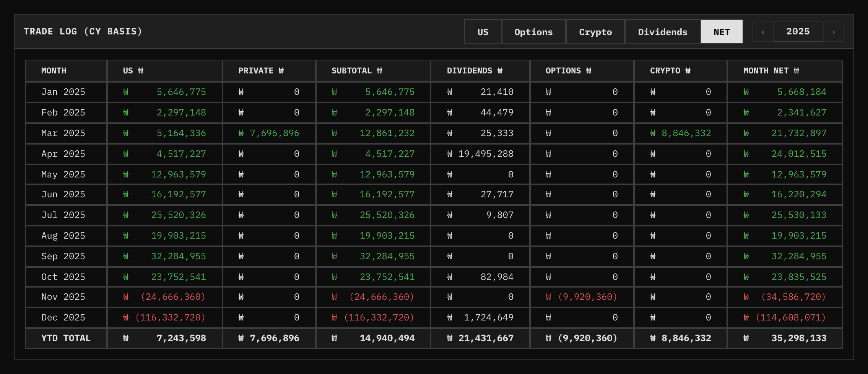
Task: Show the Dividends tab
Action: tap(663, 32)
